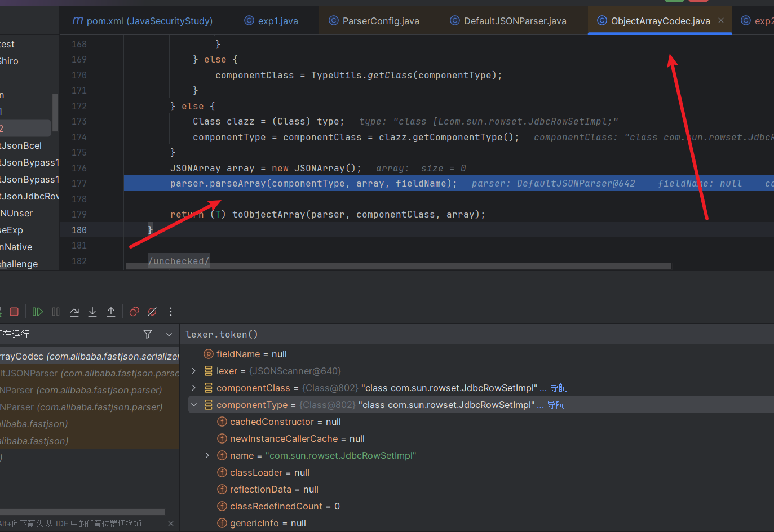Select the fieldName = null variable

(251, 354)
